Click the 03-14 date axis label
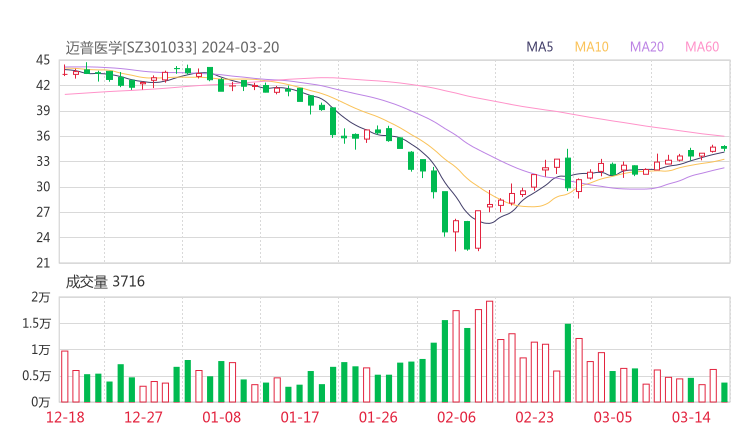 click(x=691, y=417)
